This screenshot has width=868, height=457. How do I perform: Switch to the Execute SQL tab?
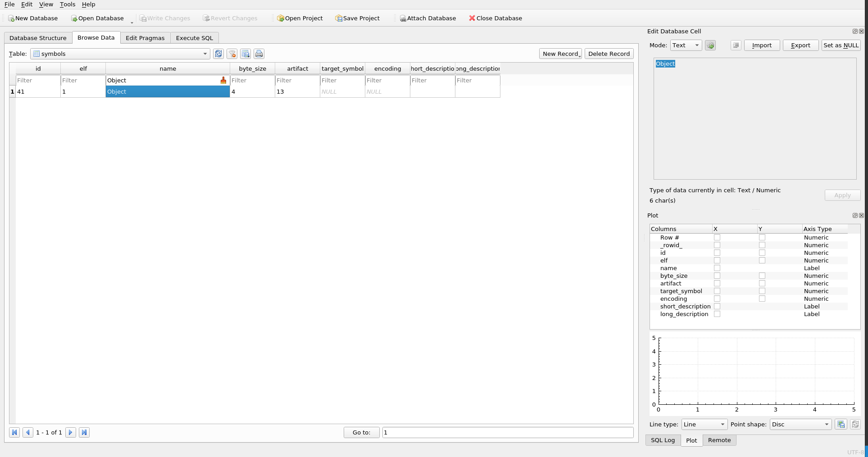click(x=195, y=38)
